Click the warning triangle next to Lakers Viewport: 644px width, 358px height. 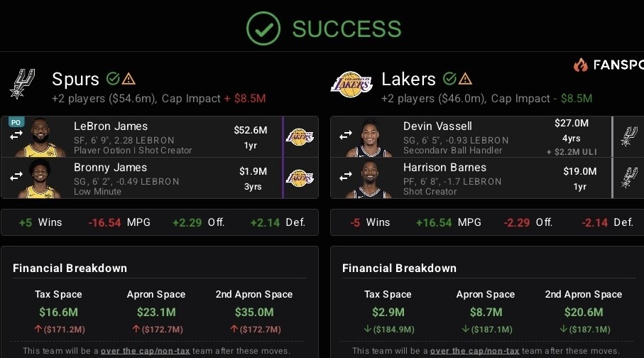[x=465, y=78]
